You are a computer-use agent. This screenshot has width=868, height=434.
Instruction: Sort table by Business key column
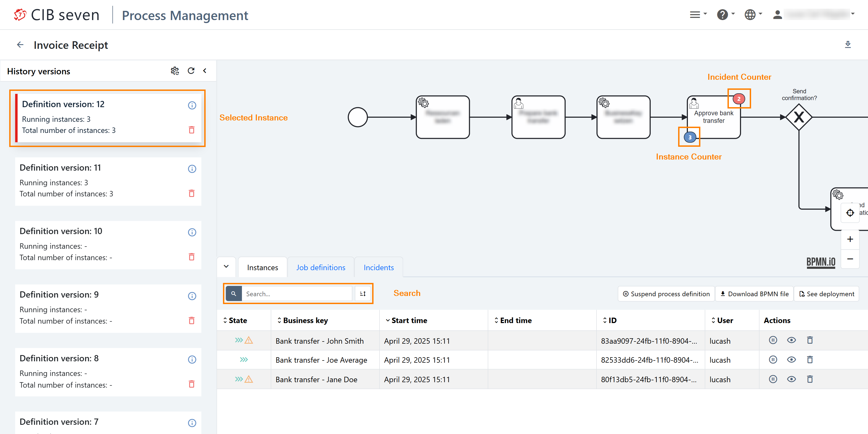pyautogui.click(x=302, y=320)
